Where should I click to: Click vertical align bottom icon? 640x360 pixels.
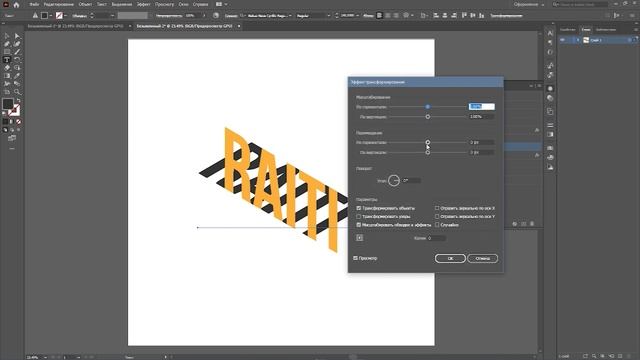click(482, 16)
